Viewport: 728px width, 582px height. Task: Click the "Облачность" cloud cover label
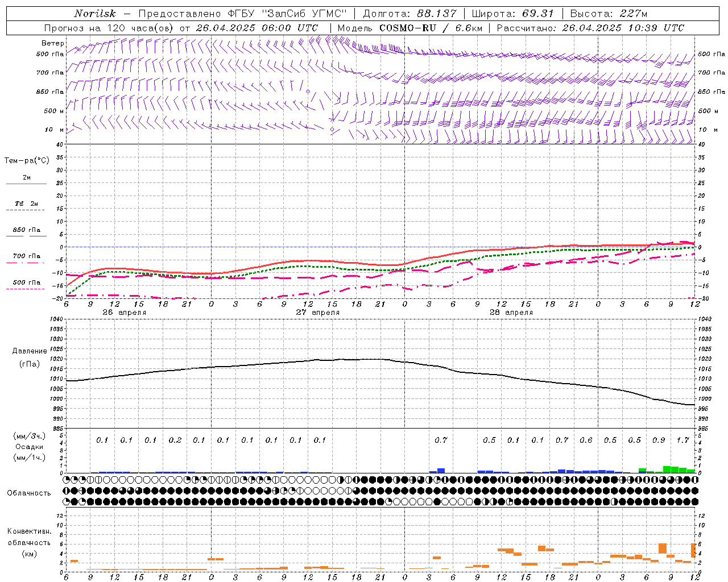(28, 493)
